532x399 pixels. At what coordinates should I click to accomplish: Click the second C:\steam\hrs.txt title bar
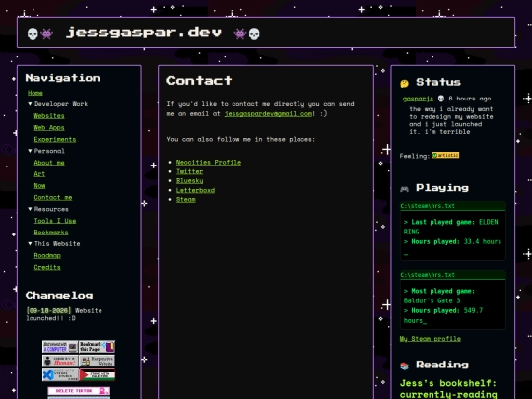point(453,275)
